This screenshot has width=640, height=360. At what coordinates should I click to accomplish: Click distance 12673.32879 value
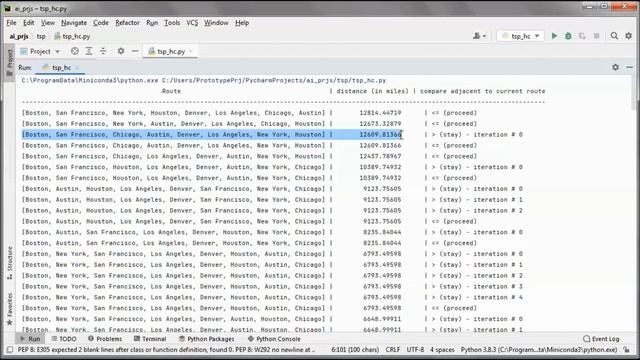(x=380, y=123)
